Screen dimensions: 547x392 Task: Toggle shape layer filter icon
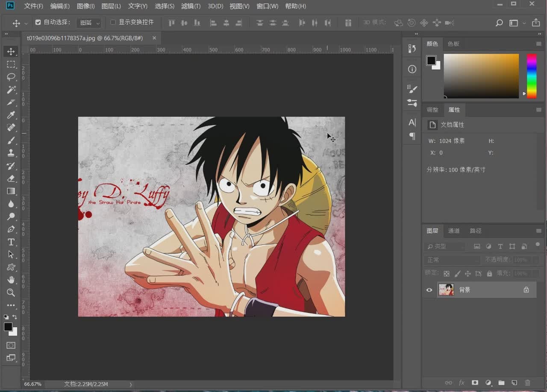(512, 246)
